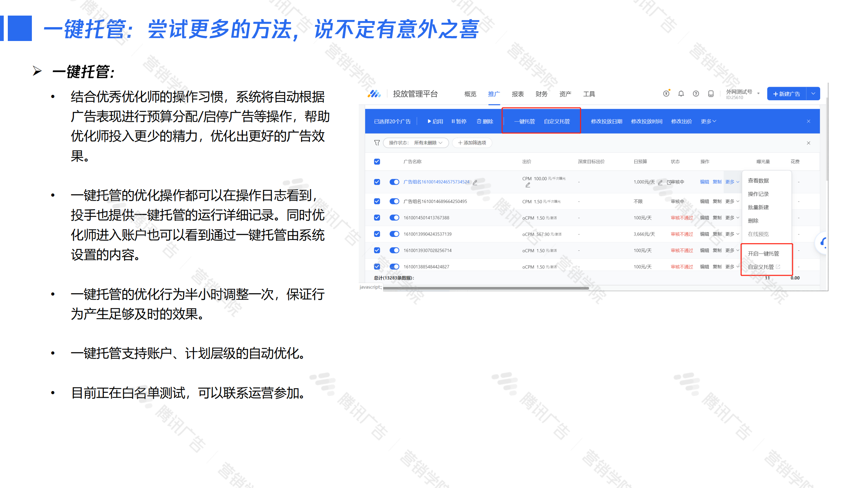The width and height of the screenshot is (868, 488).
Task: Open the account balance yuan icon
Action: point(666,94)
